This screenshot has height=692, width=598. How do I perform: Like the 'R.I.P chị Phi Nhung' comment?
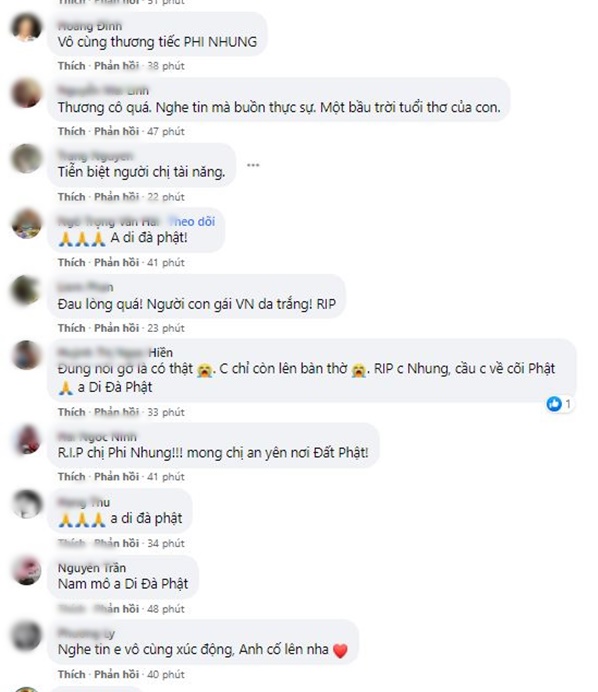[x=71, y=477]
